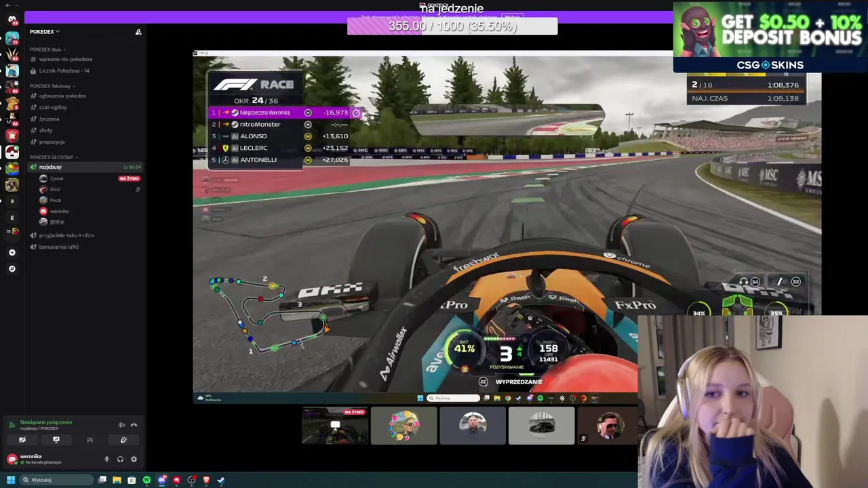Click the CSGOSKINS deposit bonus banner
868x488 pixels.
click(x=770, y=37)
